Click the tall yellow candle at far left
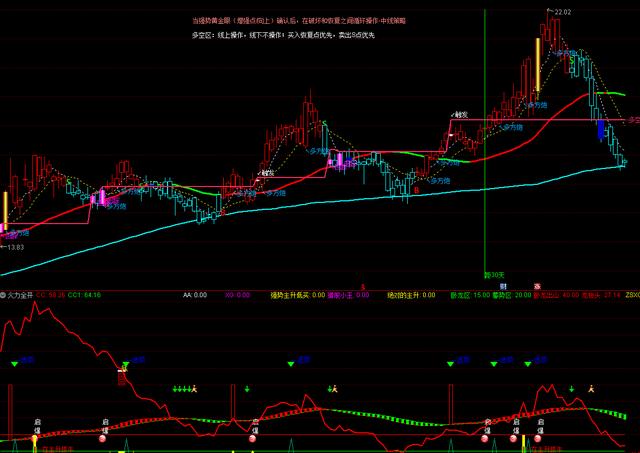The width and height of the screenshot is (640, 453). 5,211
